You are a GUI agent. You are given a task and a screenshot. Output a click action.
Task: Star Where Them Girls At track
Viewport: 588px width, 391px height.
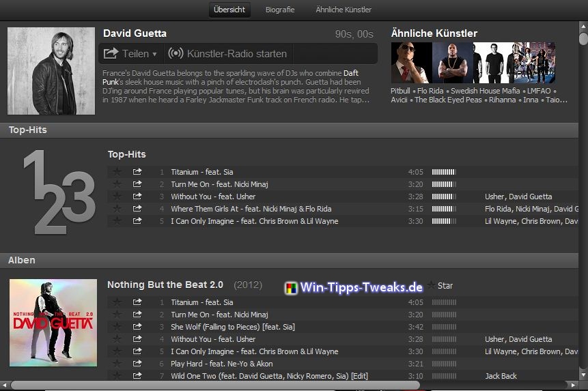click(x=117, y=209)
